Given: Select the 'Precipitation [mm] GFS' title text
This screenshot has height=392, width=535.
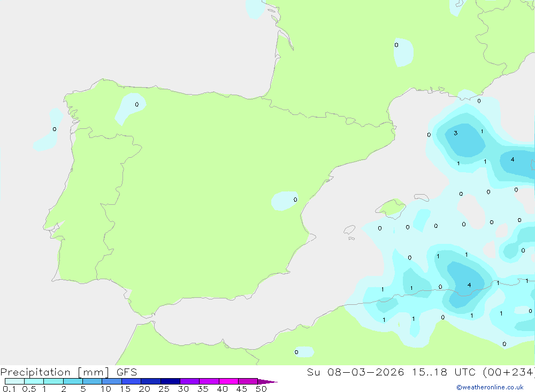Looking at the screenshot, I should [68, 372].
